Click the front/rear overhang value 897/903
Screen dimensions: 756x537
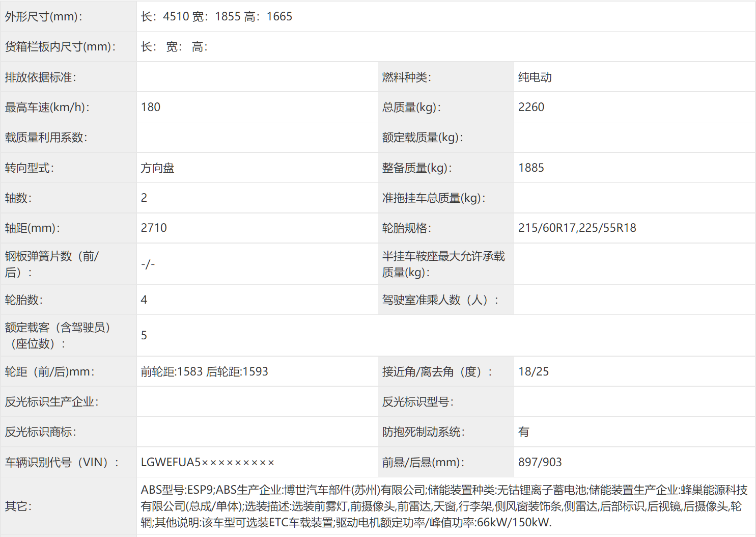tap(540, 463)
